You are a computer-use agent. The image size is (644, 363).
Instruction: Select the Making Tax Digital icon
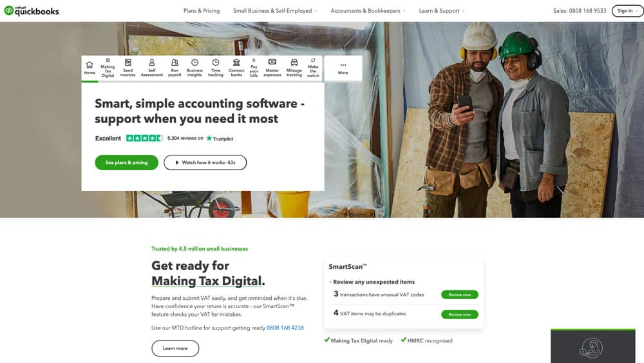click(108, 60)
